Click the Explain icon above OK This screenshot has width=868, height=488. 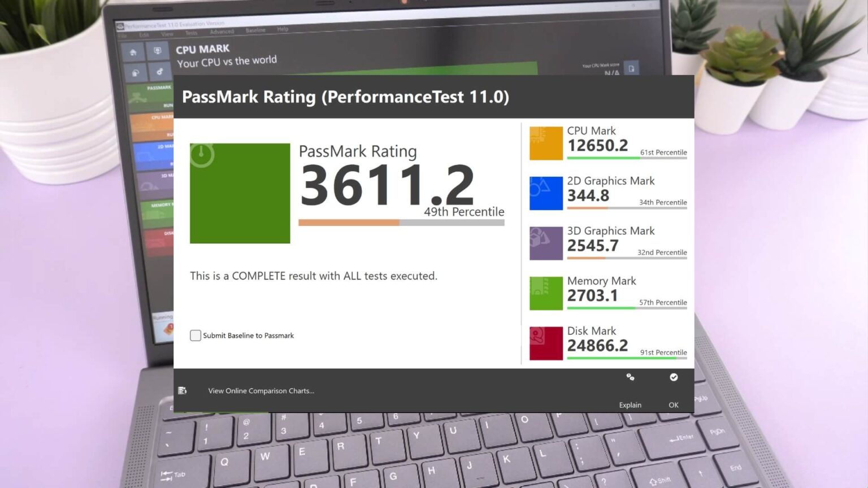pyautogui.click(x=630, y=377)
